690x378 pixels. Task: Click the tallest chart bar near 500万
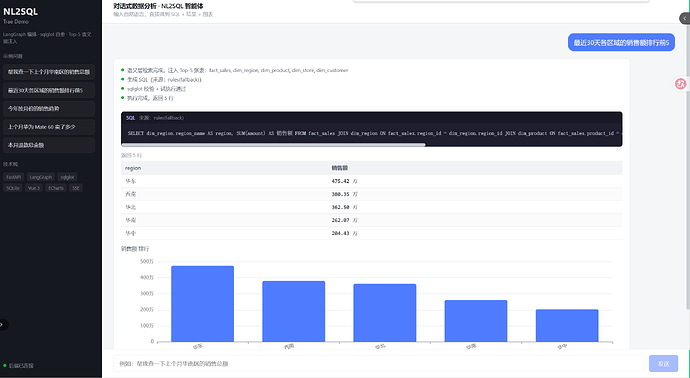click(202, 304)
